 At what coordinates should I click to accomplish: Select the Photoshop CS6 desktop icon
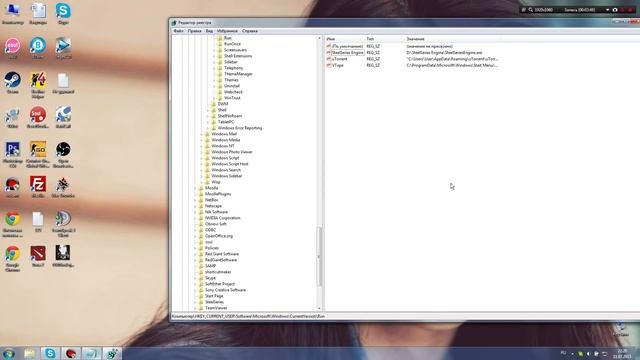tap(13, 154)
